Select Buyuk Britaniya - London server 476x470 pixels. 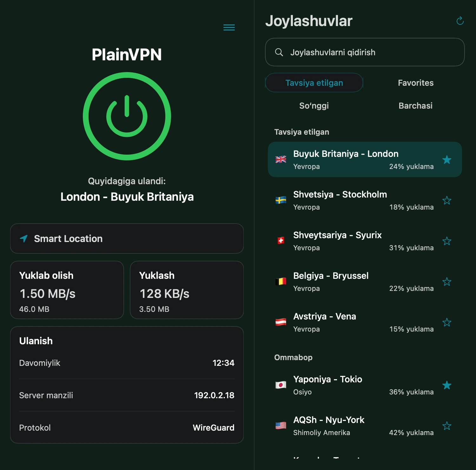coord(365,159)
